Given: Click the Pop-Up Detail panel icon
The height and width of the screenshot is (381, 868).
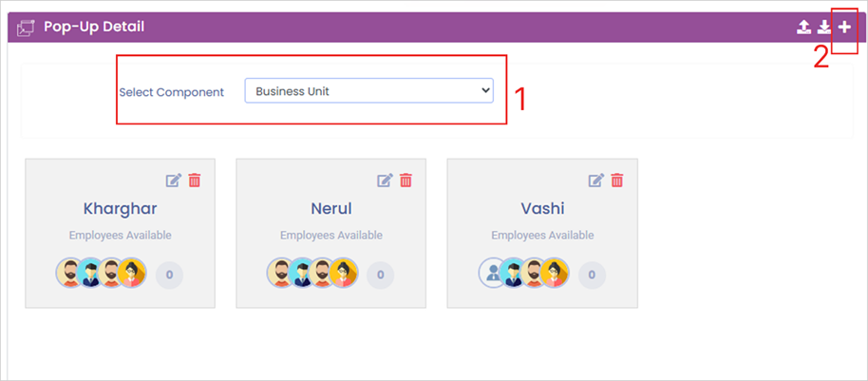Looking at the screenshot, I should [x=27, y=28].
